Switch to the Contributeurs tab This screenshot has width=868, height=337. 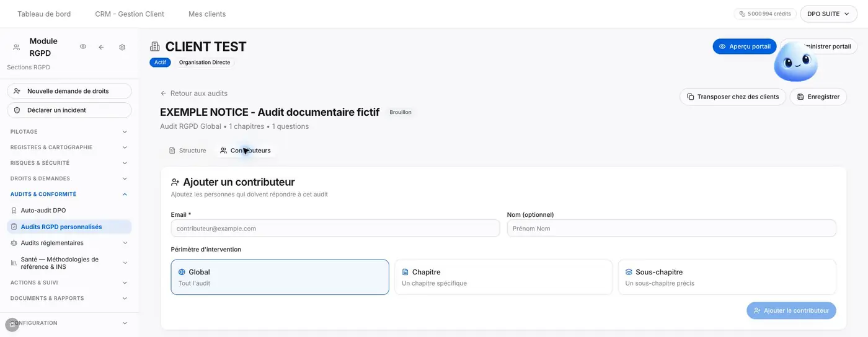246,151
